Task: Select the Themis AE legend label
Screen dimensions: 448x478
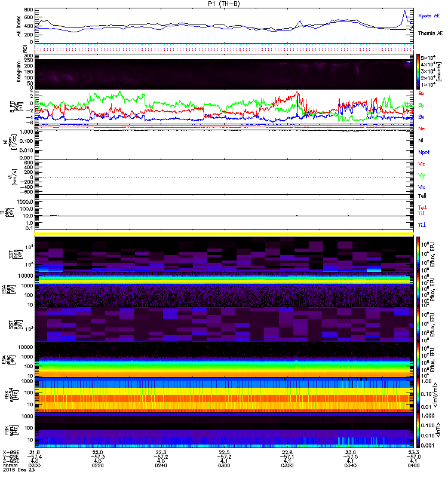Action: pyautogui.click(x=430, y=33)
